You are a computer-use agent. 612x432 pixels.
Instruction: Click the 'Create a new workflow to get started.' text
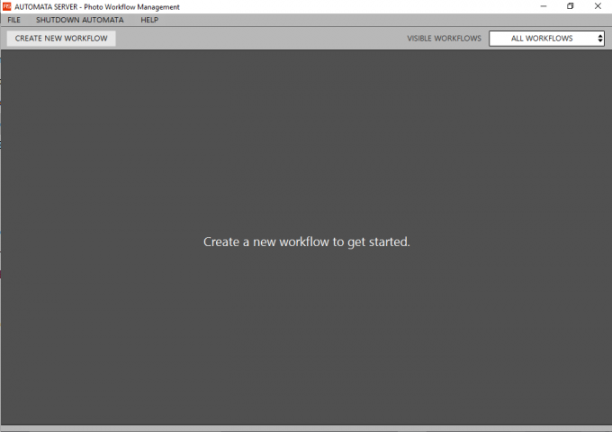coord(306,242)
